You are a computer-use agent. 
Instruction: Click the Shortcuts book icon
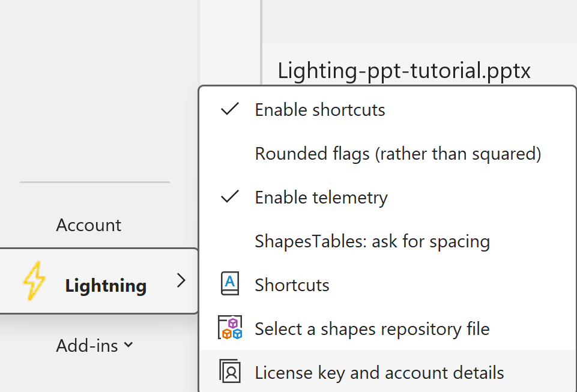coord(230,284)
